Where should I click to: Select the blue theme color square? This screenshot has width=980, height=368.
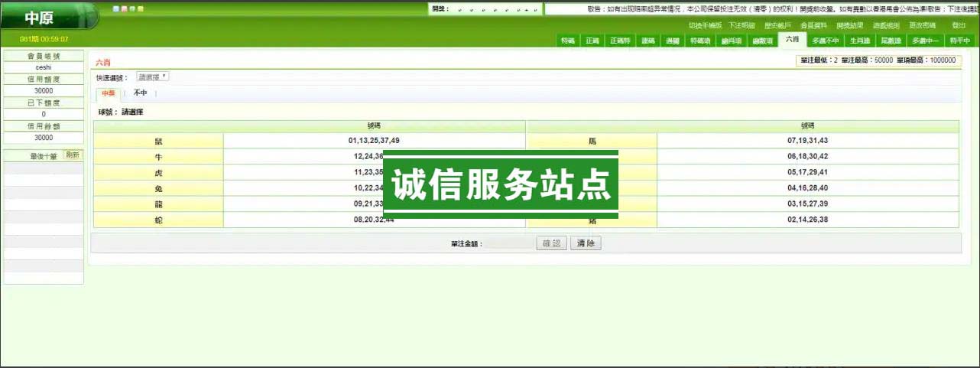click(115, 9)
